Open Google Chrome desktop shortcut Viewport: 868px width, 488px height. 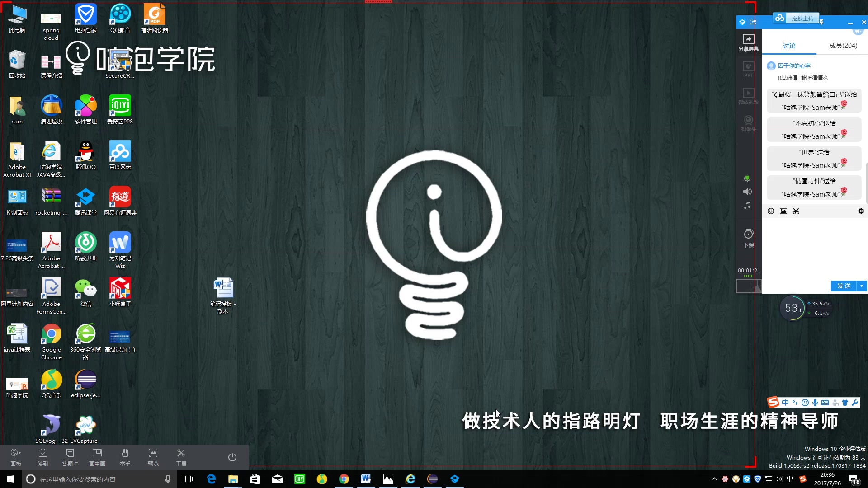point(52,342)
